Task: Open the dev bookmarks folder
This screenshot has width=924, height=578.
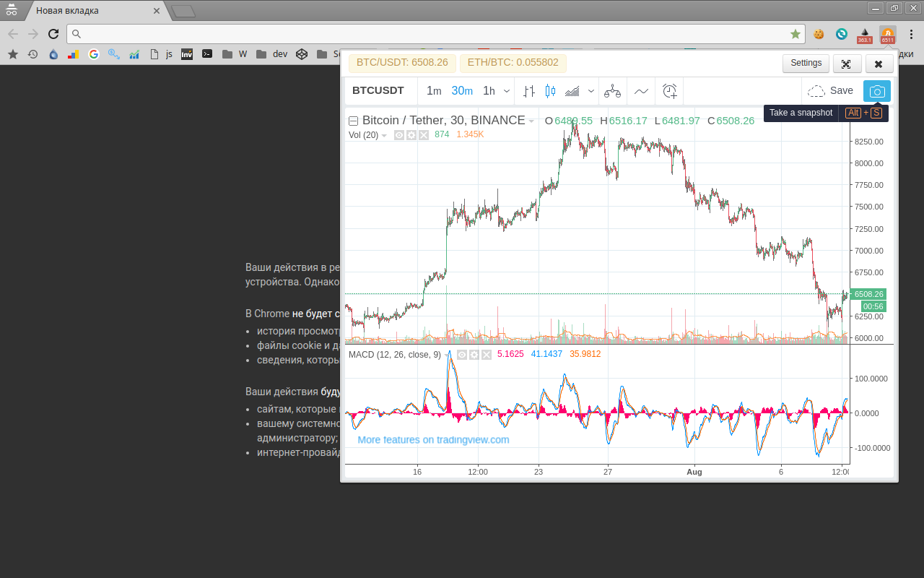Action: coord(272,53)
